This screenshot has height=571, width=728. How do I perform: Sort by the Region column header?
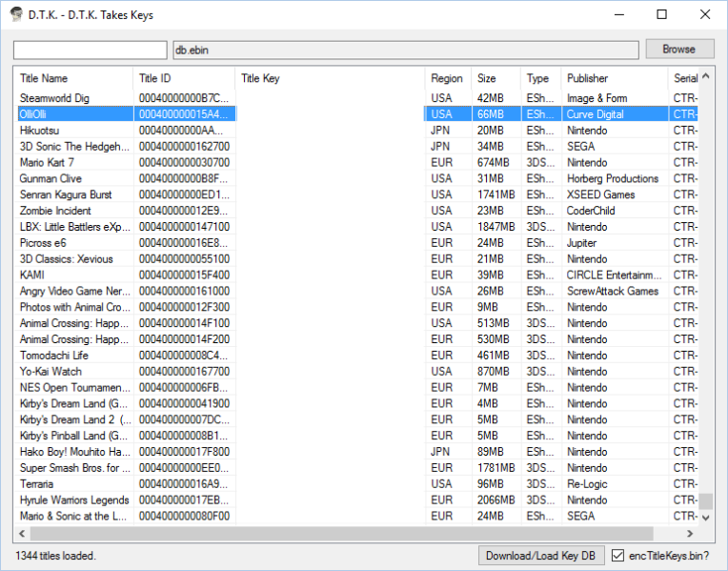(x=448, y=78)
